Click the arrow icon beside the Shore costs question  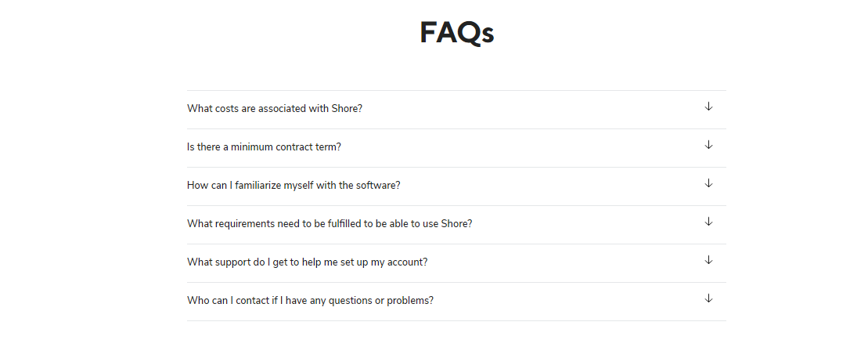point(708,107)
